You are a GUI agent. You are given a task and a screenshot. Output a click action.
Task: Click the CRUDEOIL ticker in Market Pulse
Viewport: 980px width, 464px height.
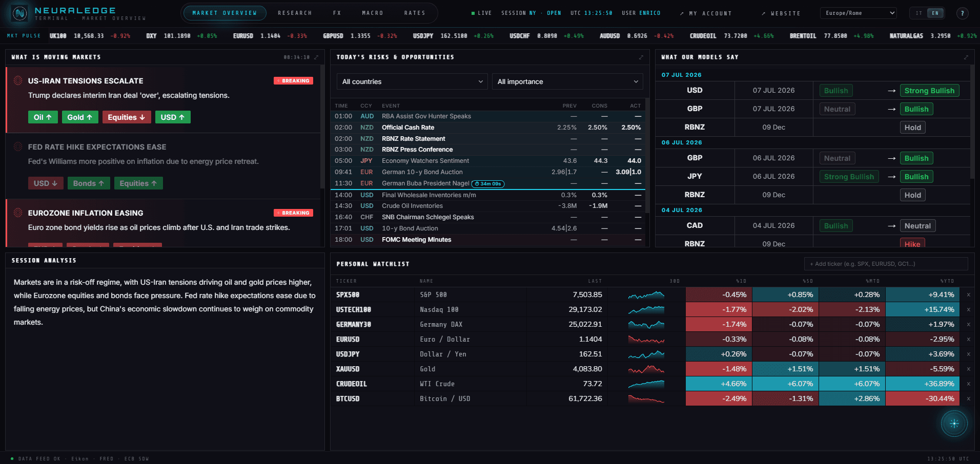(x=731, y=36)
